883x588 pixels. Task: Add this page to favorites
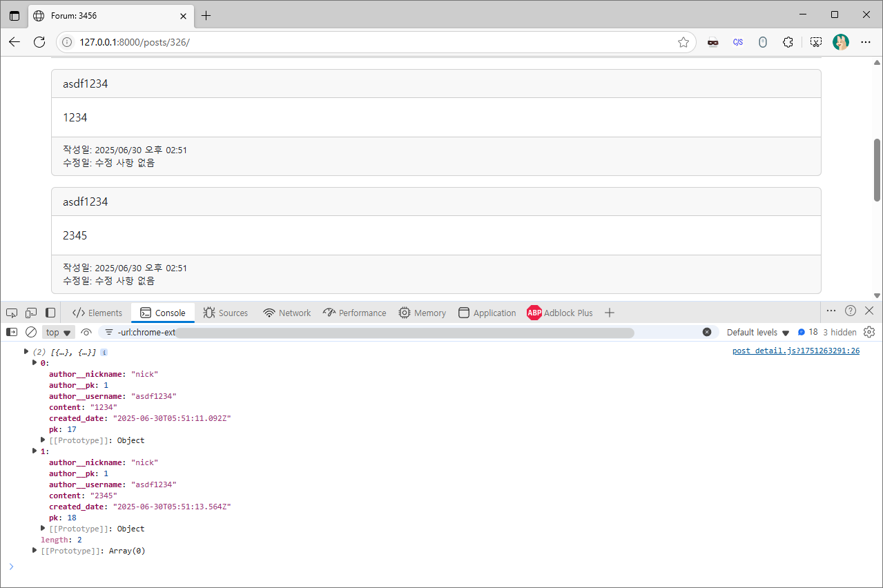click(683, 42)
